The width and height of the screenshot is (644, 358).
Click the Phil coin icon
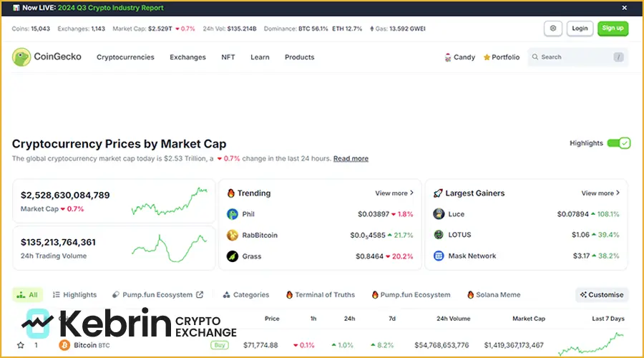coord(233,214)
